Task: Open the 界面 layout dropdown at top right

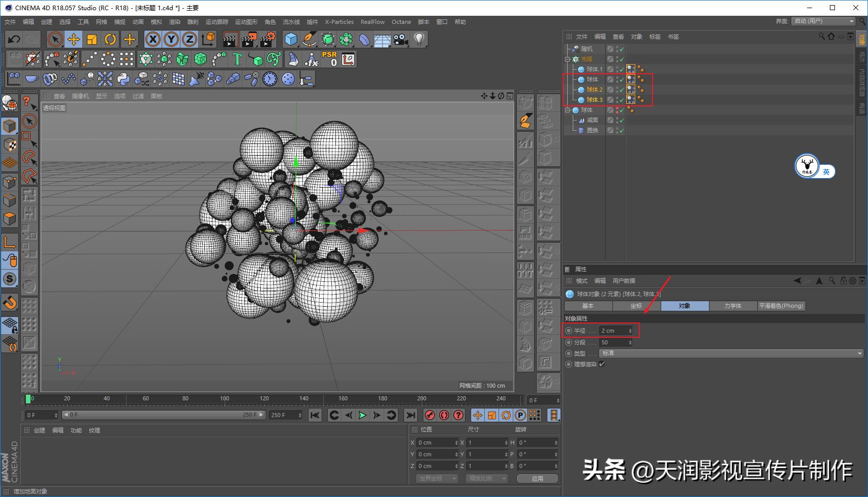Action: (823, 21)
